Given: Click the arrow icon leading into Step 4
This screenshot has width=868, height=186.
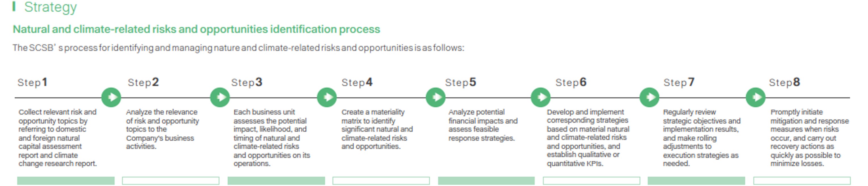Looking at the screenshot, I should pyautogui.click(x=327, y=98).
